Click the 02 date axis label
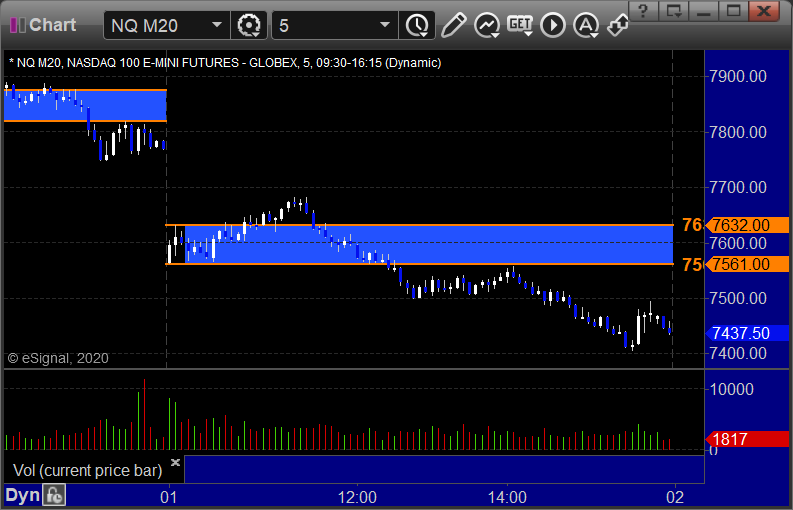The width and height of the screenshot is (793, 510). coord(675,497)
